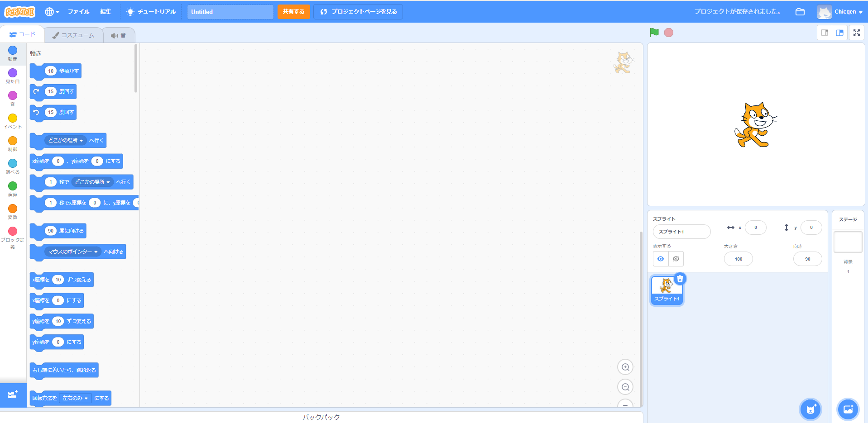Click the choose a backdrop button

point(848,409)
